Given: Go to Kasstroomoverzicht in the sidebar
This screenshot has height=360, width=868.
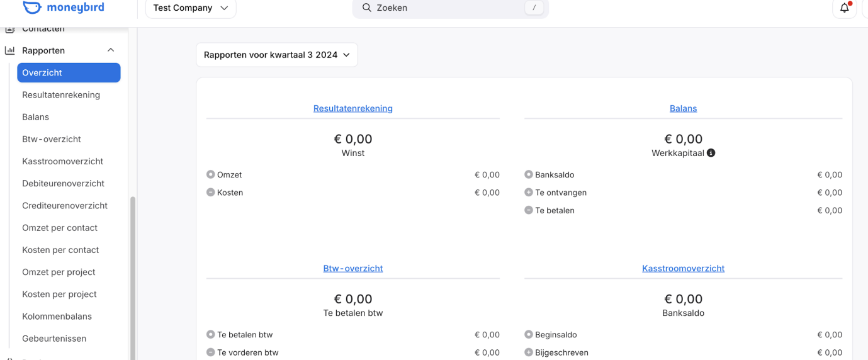Looking at the screenshot, I should click(x=62, y=161).
